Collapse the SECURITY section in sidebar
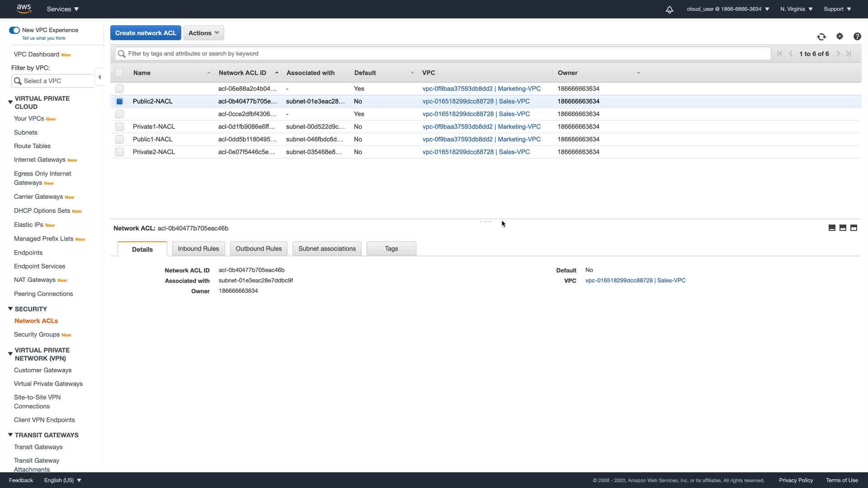This screenshot has height=488, width=868. click(10, 309)
